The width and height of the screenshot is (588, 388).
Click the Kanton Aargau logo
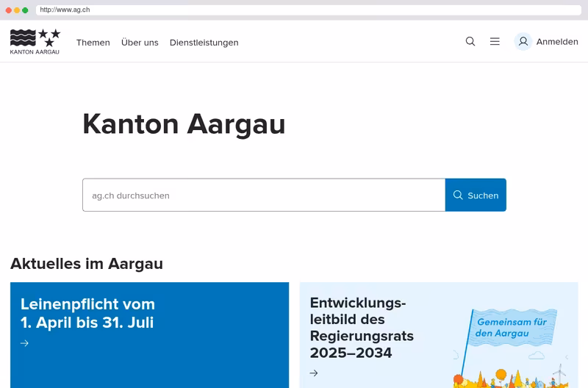35,42
